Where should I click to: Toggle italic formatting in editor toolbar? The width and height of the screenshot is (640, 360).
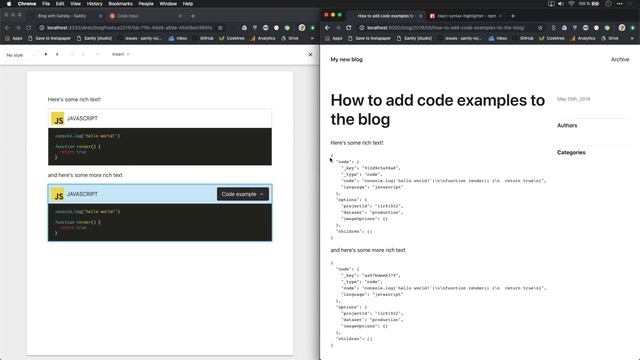(57, 54)
